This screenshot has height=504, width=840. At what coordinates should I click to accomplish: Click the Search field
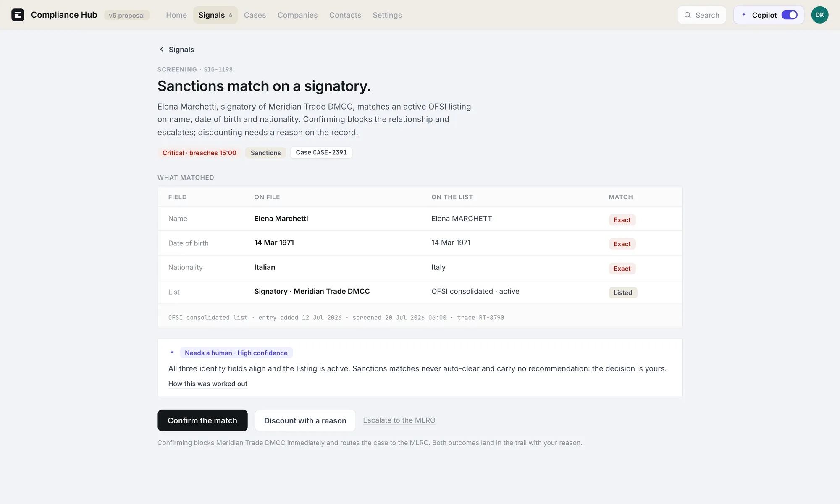(x=701, y=15)
